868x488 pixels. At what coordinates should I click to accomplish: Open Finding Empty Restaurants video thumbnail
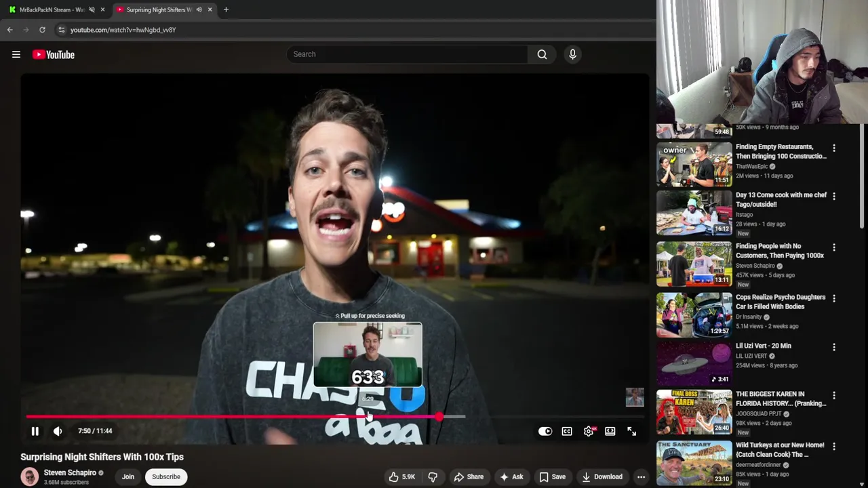pyautogui.click(x=694, y=164)
